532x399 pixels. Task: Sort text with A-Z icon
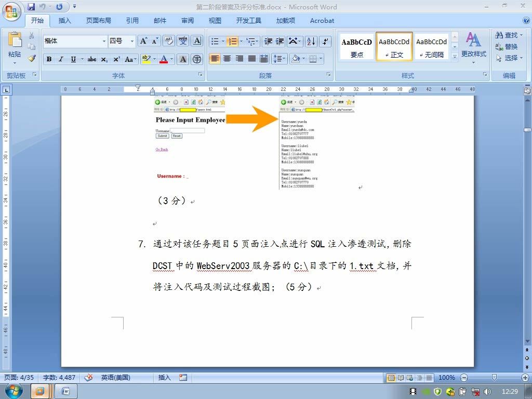click(311, 42)
